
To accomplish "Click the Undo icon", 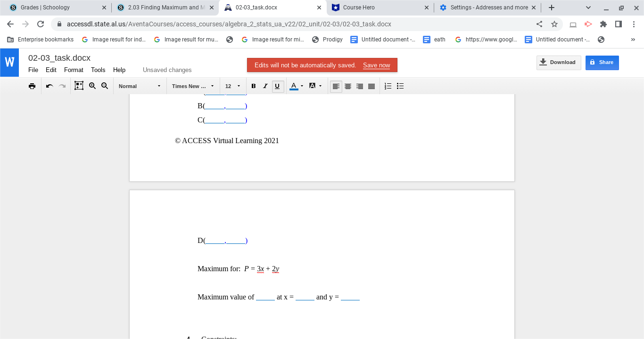I will click(49, 86).
